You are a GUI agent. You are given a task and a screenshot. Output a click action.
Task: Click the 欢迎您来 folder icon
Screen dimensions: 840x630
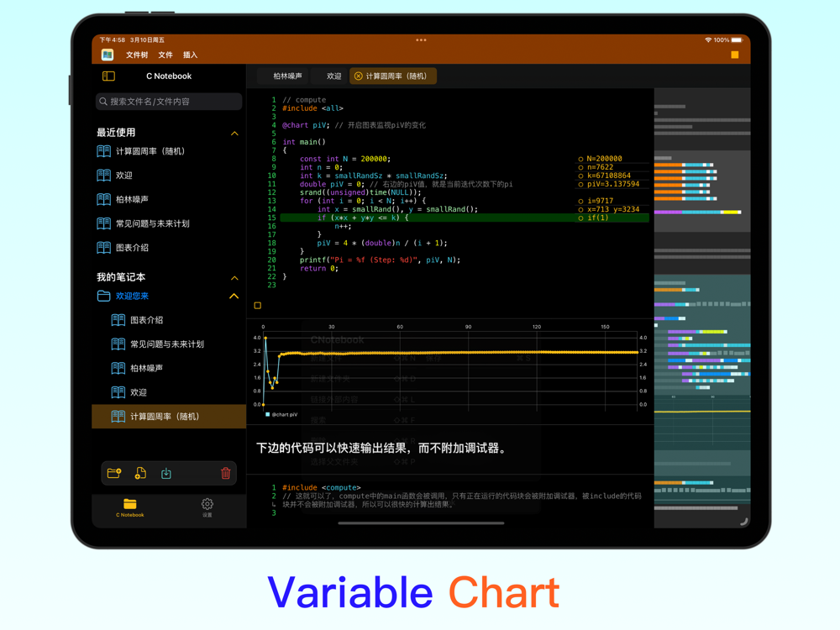click(104, 296)
